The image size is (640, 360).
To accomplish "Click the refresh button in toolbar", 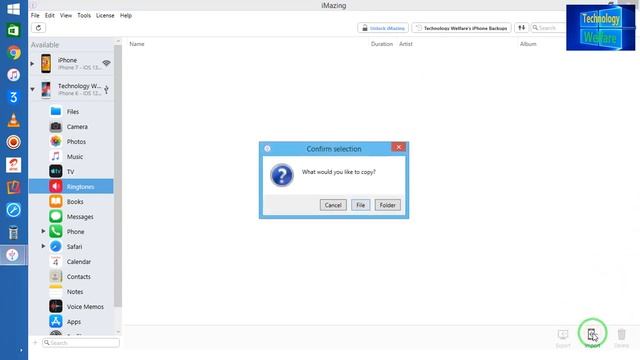I will pos(38,28).
